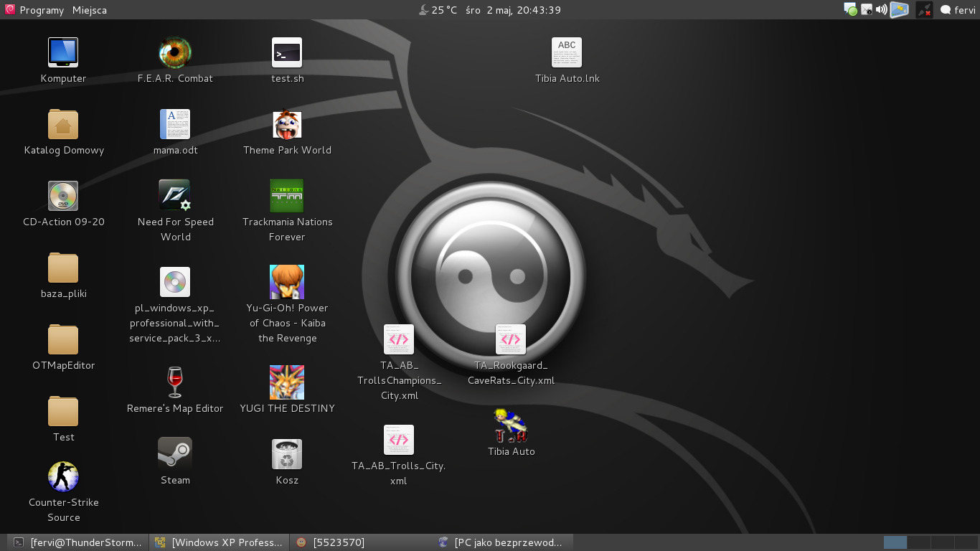Image resolution: width=980 pixels, height=551 pixels.
Task: Open the Programy menu
Action: coord(41,10)
